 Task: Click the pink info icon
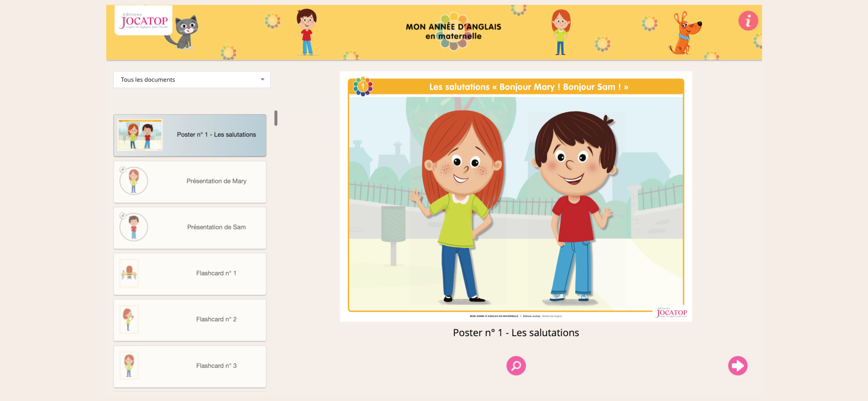[x=748, y=21]
